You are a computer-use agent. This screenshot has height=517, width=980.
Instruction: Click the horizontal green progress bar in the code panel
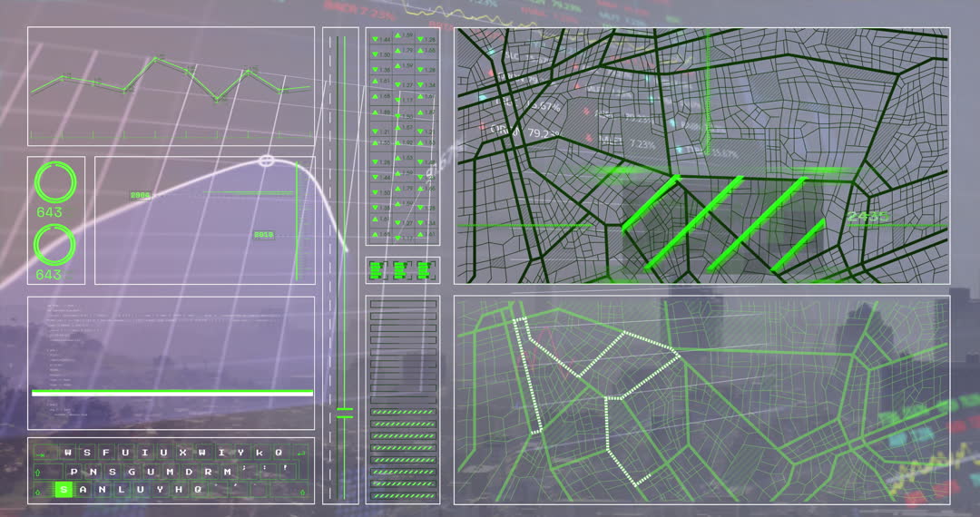pos(172,393)
